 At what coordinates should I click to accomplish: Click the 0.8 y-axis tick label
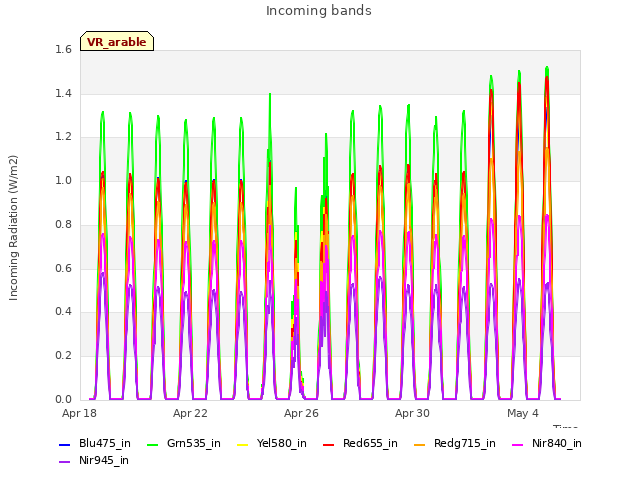pos(63,224)
